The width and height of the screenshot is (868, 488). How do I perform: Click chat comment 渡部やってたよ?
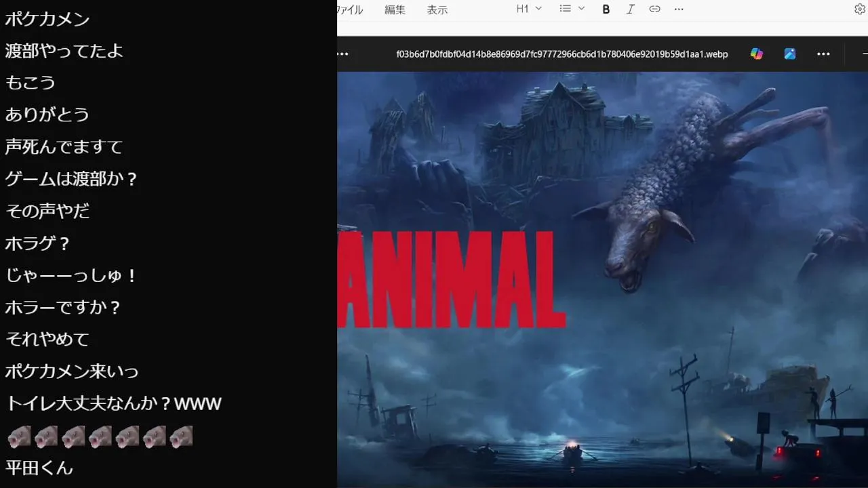tap(64, 51)
